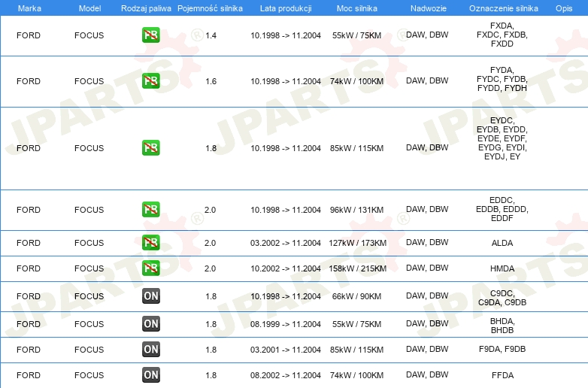
Task: Click the Marka column header
Action: click(x=29, y=8)
